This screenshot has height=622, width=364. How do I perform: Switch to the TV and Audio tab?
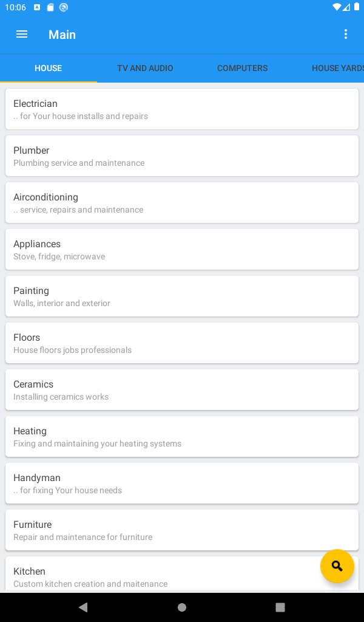point(145,68)
